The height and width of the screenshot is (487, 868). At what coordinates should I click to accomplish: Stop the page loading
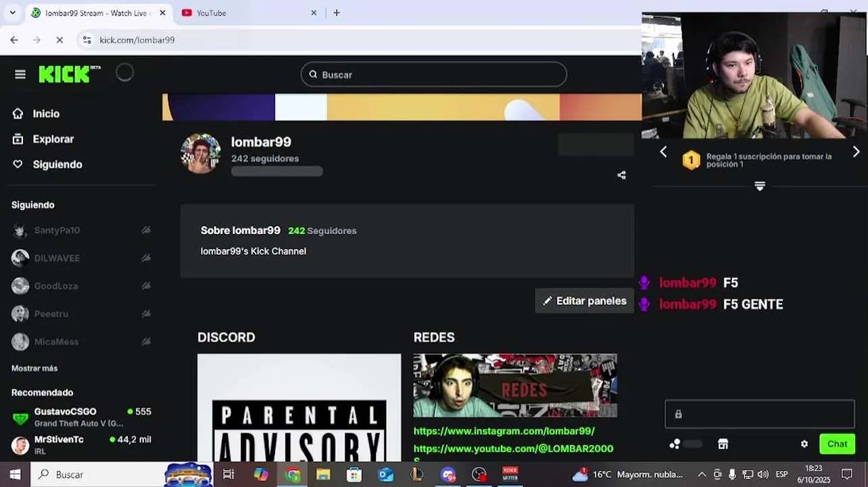click(x=59, y=40)
